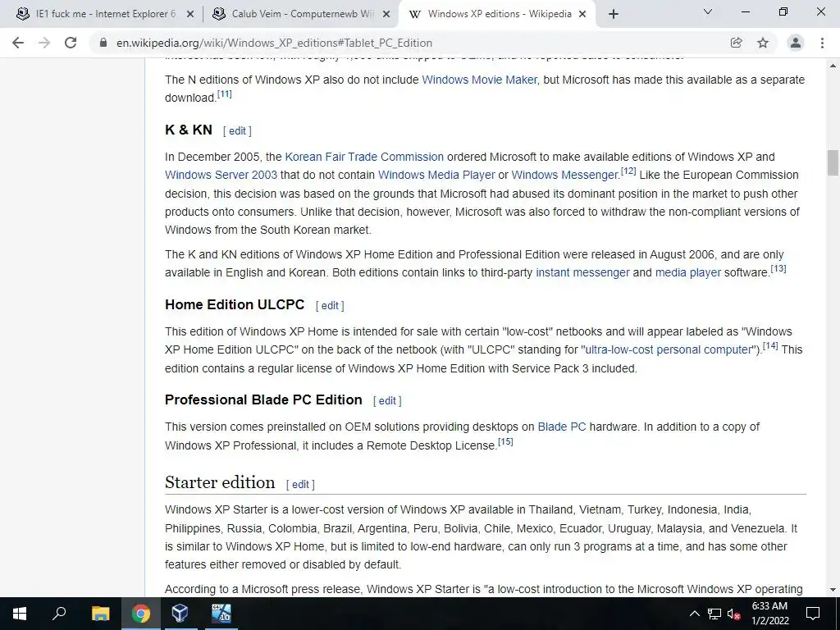Select Starter edition heading text
The image size is (840, 630).
[220, 482]
